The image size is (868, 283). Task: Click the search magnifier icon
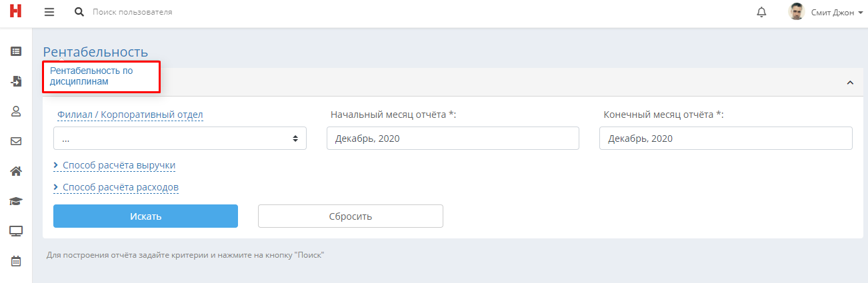click(x=79, y=12)
